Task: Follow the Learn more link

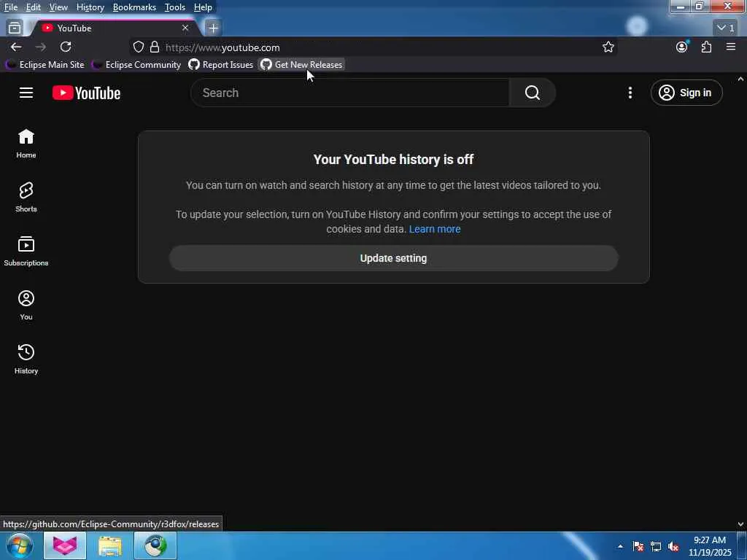Action: click(x=435, y=229)
